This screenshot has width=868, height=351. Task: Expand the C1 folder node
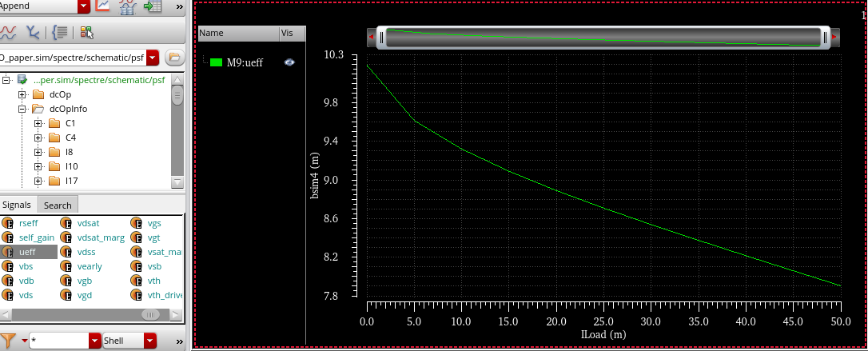click(38, 123)
